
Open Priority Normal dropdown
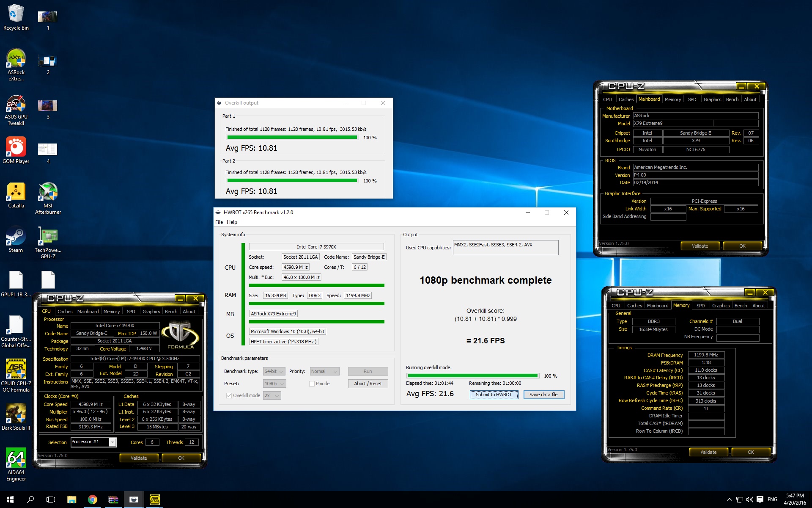click(x=324, y=371)
